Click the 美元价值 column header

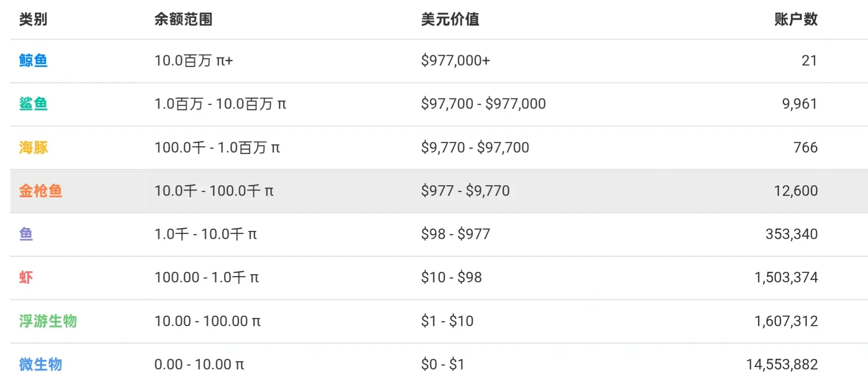[450, 19]
